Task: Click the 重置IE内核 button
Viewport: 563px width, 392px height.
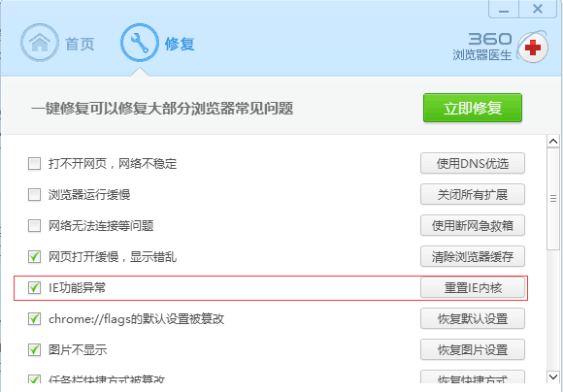Action: point(473,287)
